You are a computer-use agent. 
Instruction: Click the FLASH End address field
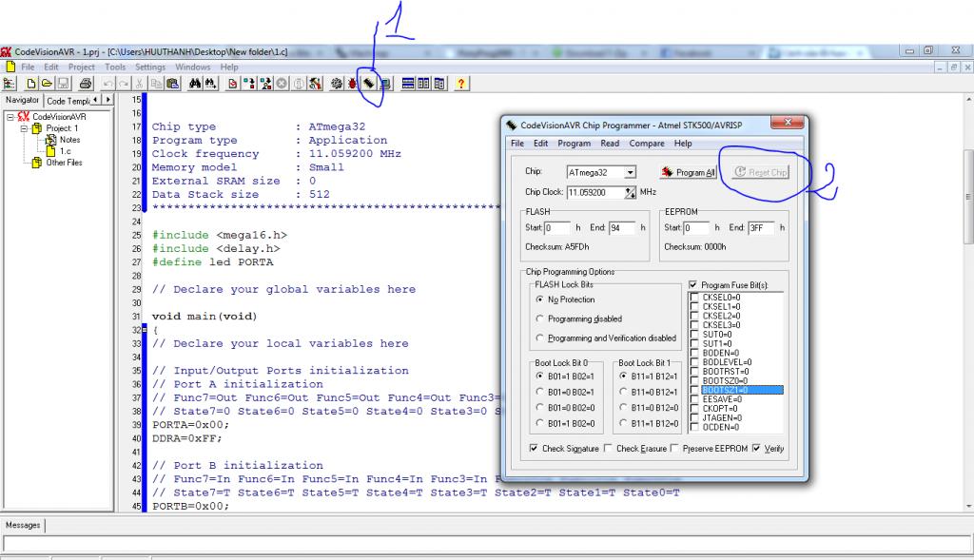pyautogui.click(x=622, y=228)
